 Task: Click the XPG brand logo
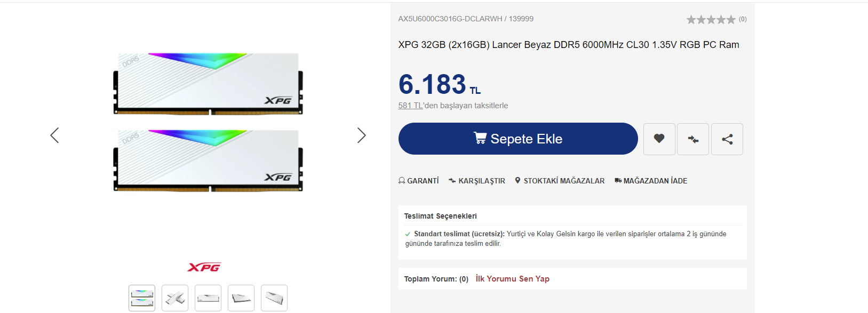click(204, 267)
